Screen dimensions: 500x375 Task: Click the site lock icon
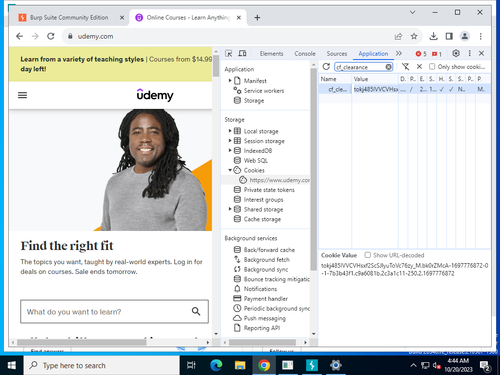[x=70, y=36]
